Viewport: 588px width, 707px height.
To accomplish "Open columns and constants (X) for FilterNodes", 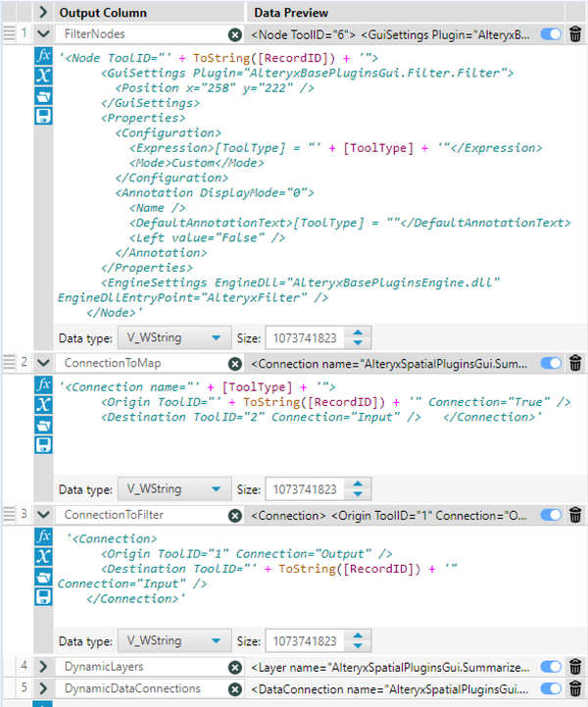I will click(43, 76).
